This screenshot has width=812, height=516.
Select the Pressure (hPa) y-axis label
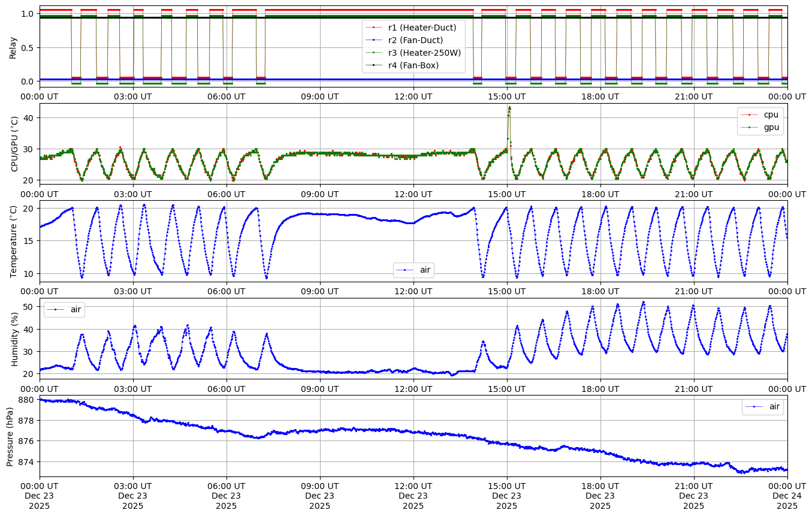pyautogui.click(x=10, y=436)
